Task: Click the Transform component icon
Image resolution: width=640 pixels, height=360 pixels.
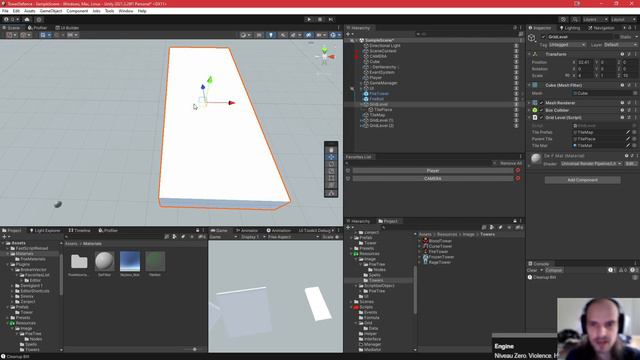Action: [x=535, y=54]
